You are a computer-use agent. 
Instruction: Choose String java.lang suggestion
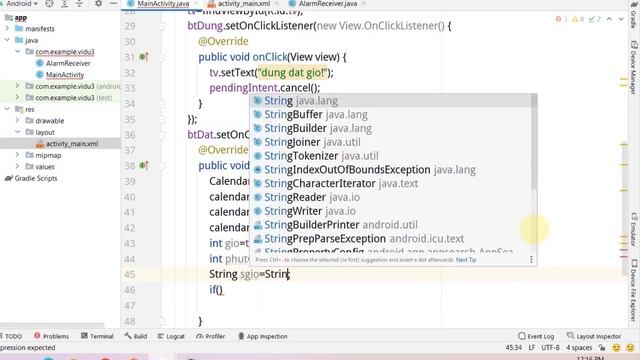click(x=391, y=100)
